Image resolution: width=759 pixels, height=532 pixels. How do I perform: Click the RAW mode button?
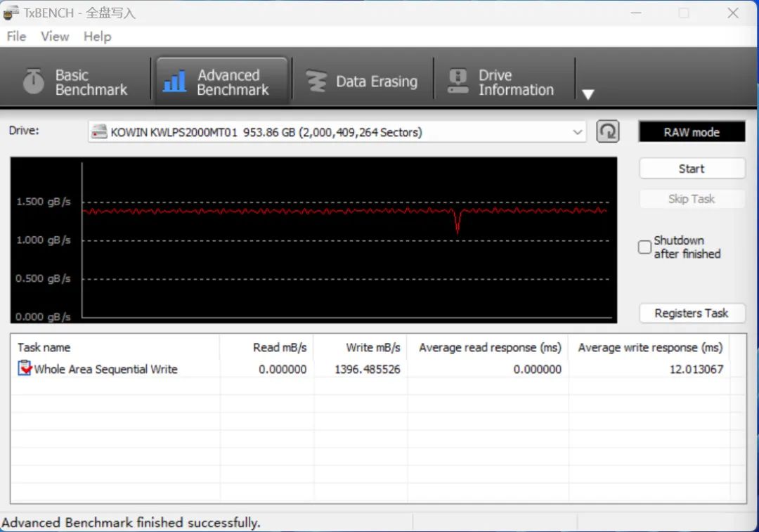692,131
